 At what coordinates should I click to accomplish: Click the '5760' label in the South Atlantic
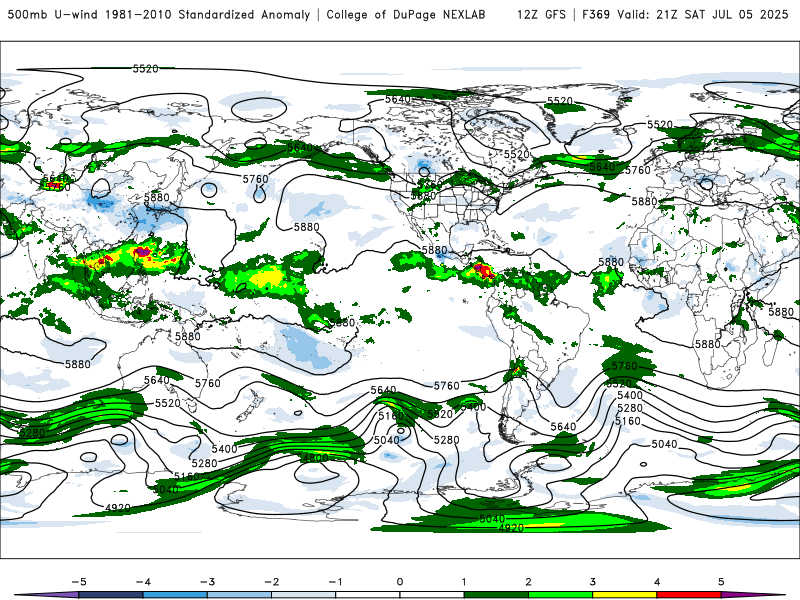(x=624, y=366)
